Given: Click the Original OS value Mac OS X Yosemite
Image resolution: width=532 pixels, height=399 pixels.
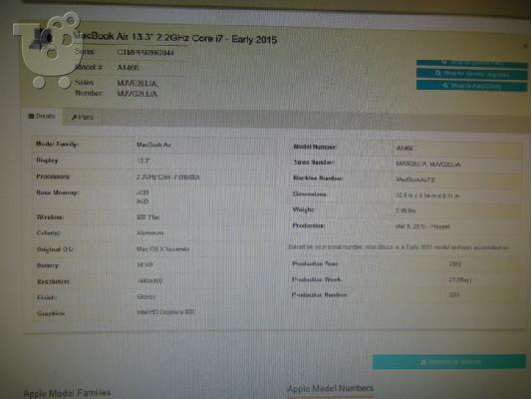Looking at the screenshot, I should (162, 249).
